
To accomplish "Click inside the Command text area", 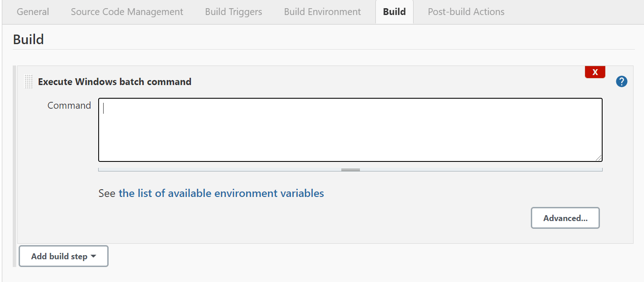I will pyautogui.click(x=350, y=129).
